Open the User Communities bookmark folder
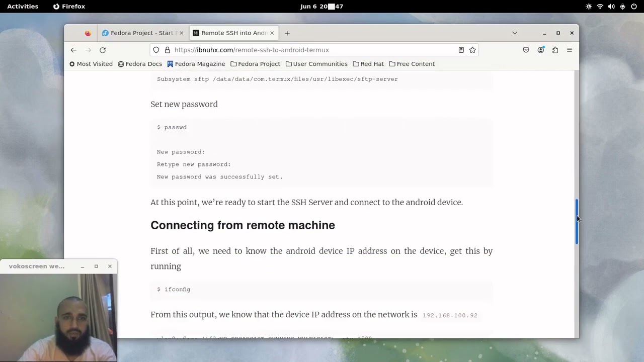644x362 pixels. click(x=316, y=64)
